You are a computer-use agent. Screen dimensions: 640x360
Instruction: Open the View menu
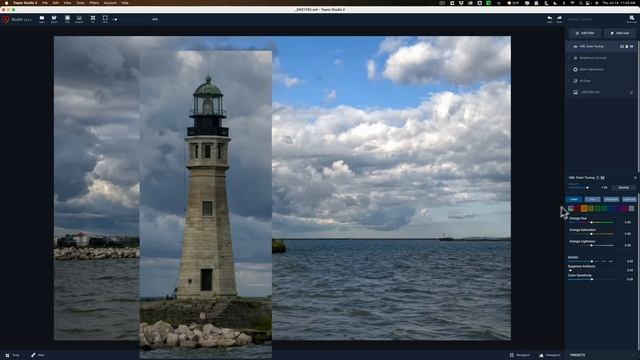(x=67, y=3)
